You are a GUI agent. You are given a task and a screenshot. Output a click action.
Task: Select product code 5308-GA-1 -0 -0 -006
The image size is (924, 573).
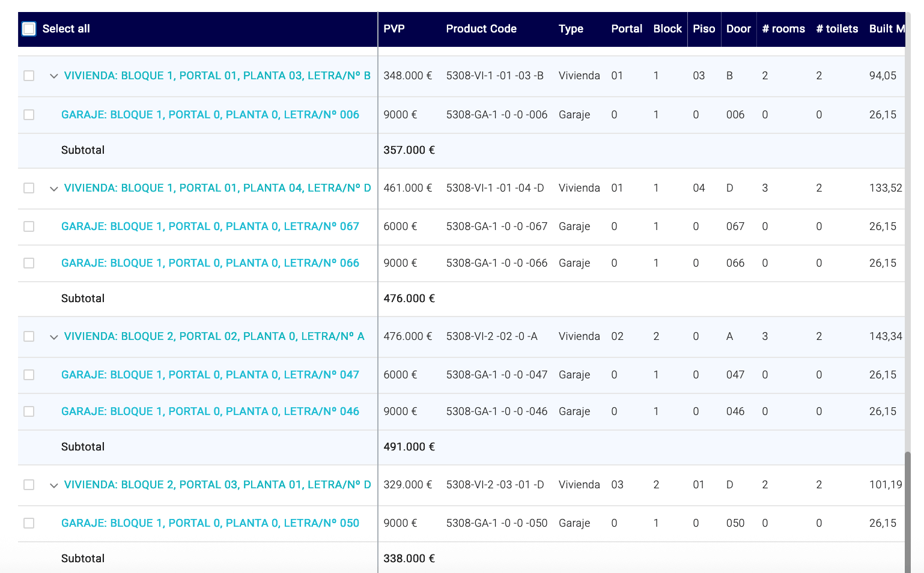pos(497,115)
